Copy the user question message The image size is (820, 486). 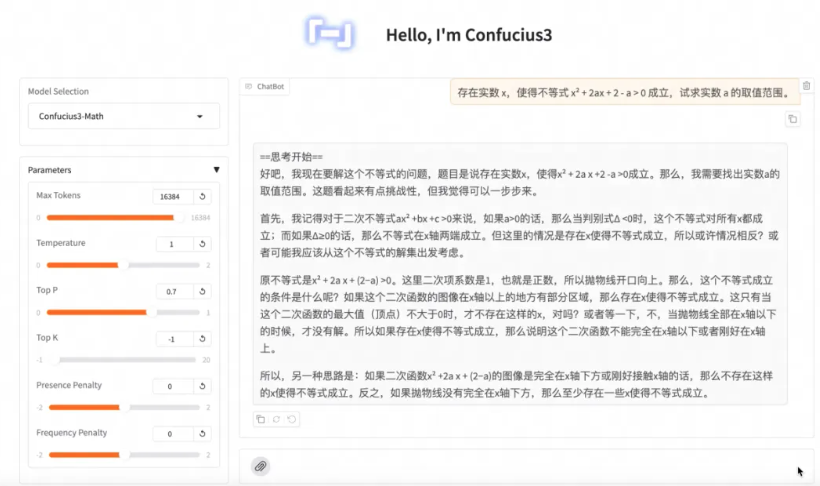793,119
